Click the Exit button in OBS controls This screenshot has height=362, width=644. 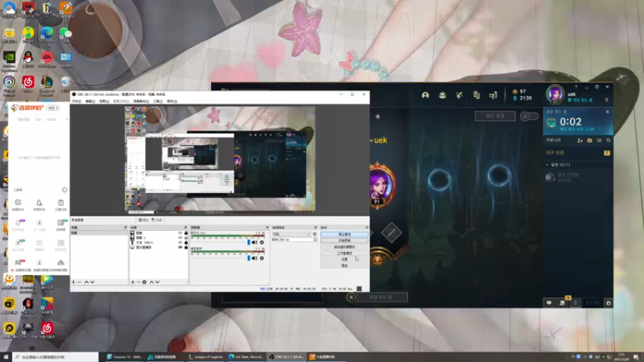click(345, 265)
